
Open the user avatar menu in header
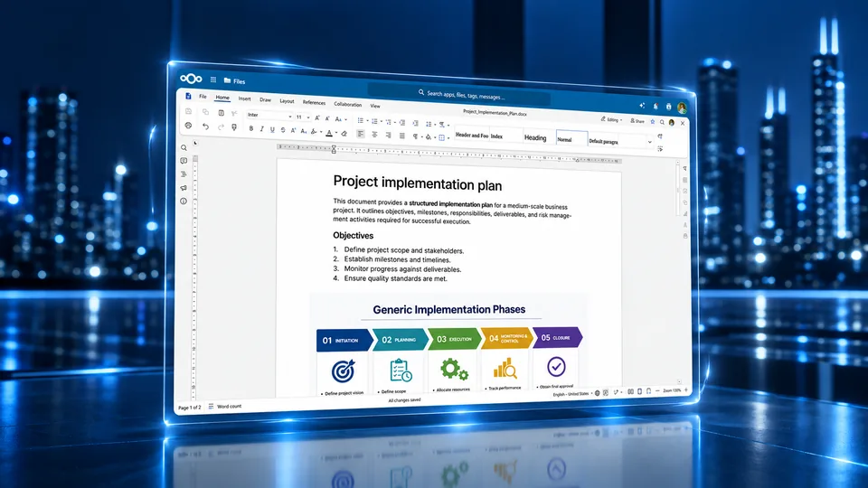point(682,108)
